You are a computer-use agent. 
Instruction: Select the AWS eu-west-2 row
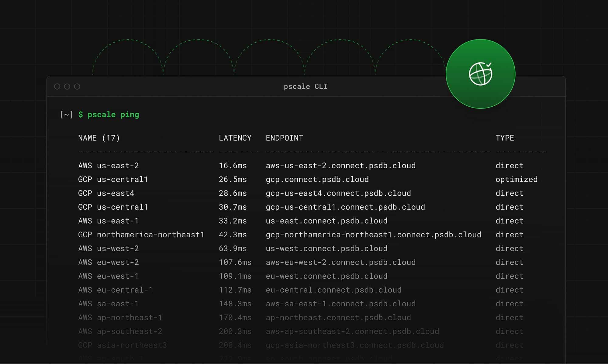tap(109, 262)
